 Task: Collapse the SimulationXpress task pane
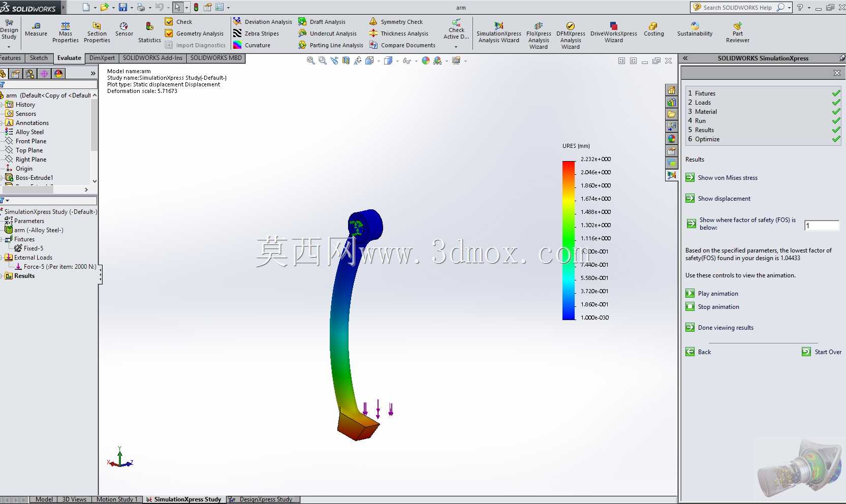coord(685,58)
